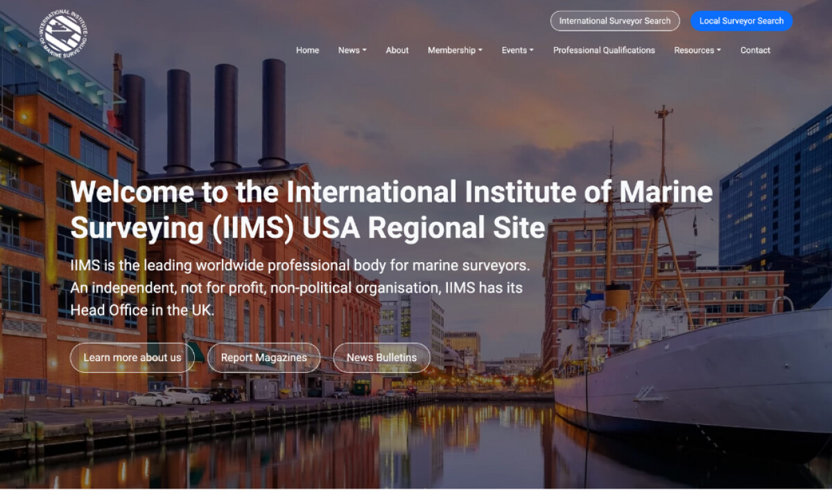Click the IIMS description paragraph text
Screen dimensions: 832x504
point(300,288)
